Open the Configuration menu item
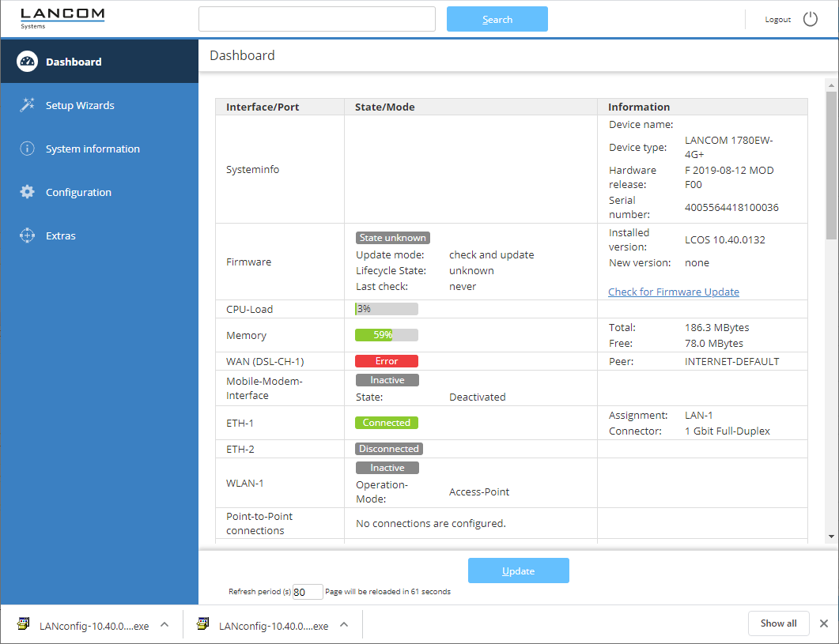Image resolution: width=839 pixels, height=644 pixels. pyautogui.click(x=78, y=192)
